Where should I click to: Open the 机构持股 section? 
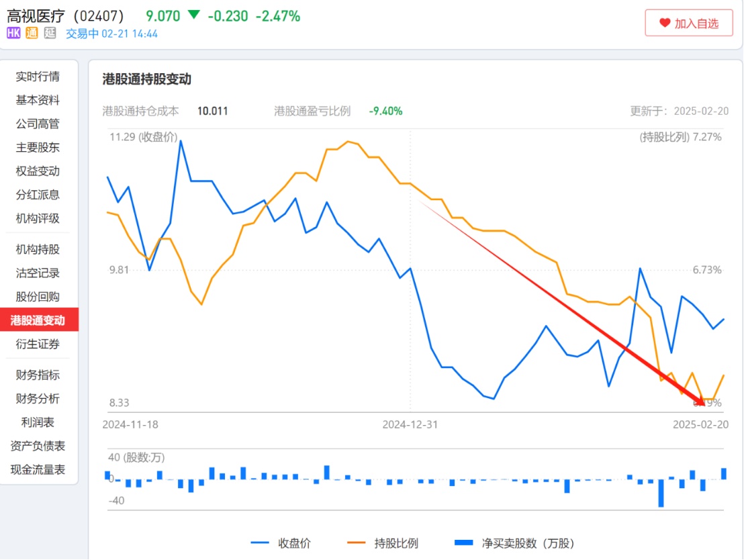click(x=38, y=250)
